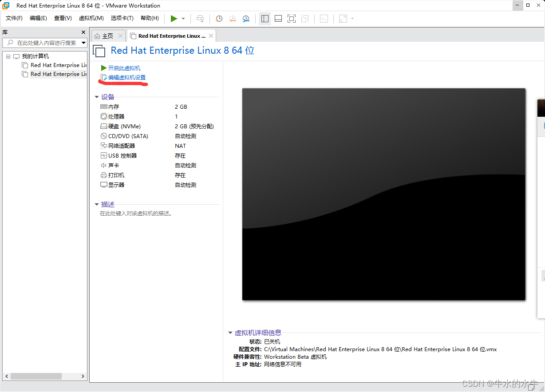The width and height of the screenshot is (545, 392).
Task: Open the stretch display dropdown arrow
Action: point(352,19)
